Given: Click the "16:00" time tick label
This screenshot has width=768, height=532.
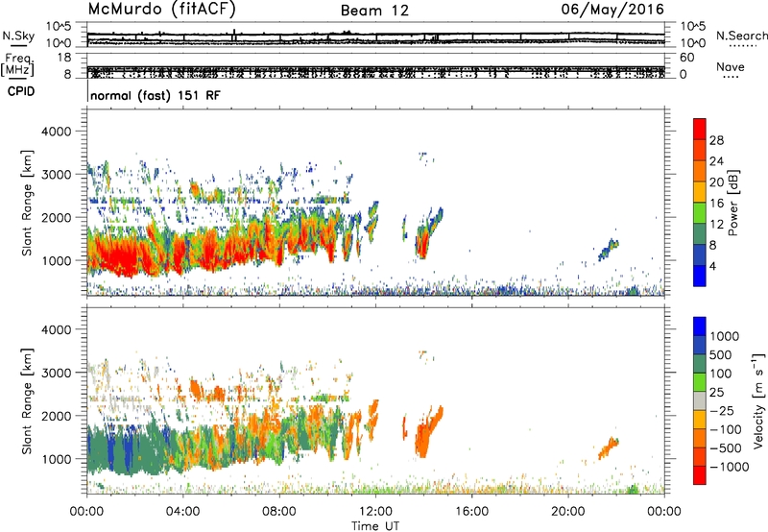Looking at the screenshot, I should click(x=471, y=512).
